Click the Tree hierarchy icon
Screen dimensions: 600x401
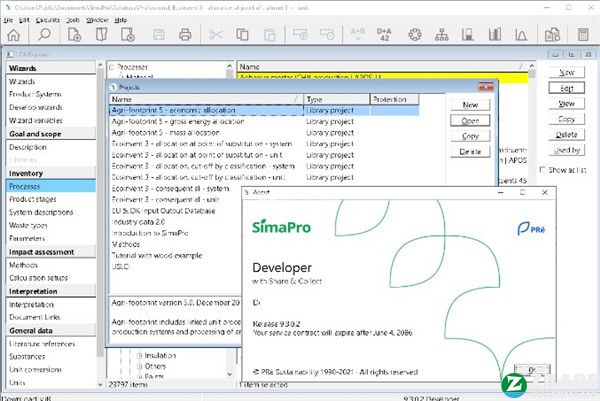(x=442, y=35)
